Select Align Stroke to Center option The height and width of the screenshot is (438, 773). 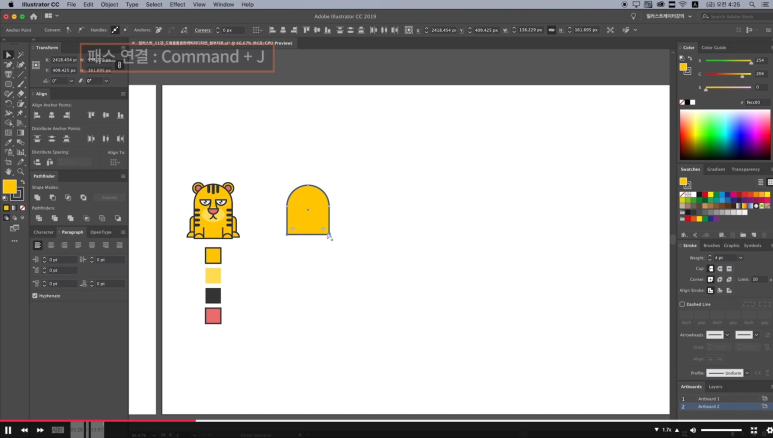(710, 290)
